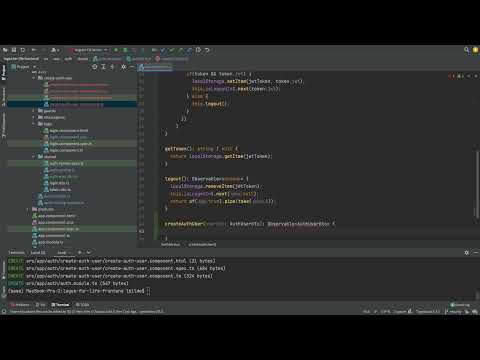The height and width of the screenshot is (360, 480).
Task: Click the Git commit checkmark icon
Action: tap(172, 50)
